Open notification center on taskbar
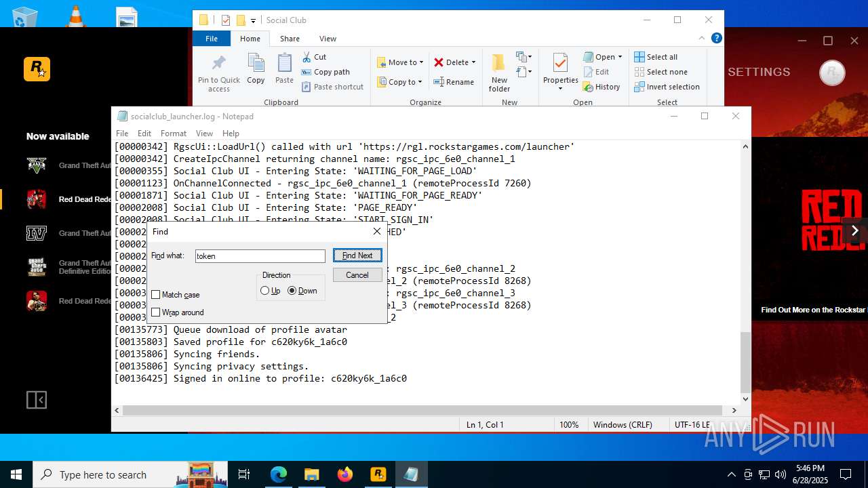The width and height of the screenshot is (868, 488). [846, 474]
